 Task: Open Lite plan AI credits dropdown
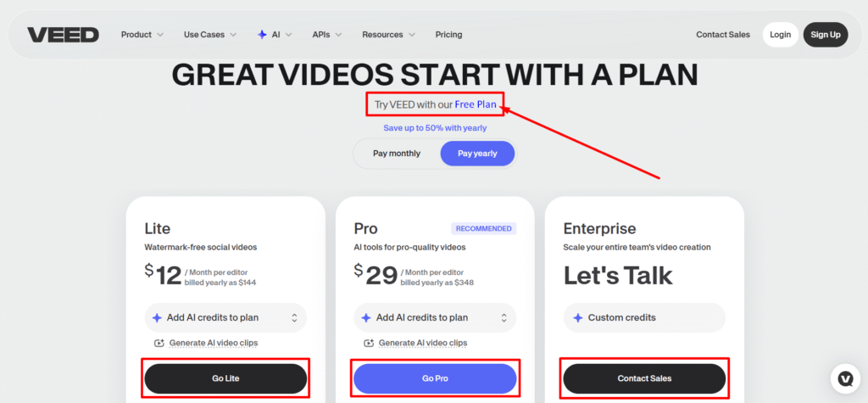(x=225, y=317)
